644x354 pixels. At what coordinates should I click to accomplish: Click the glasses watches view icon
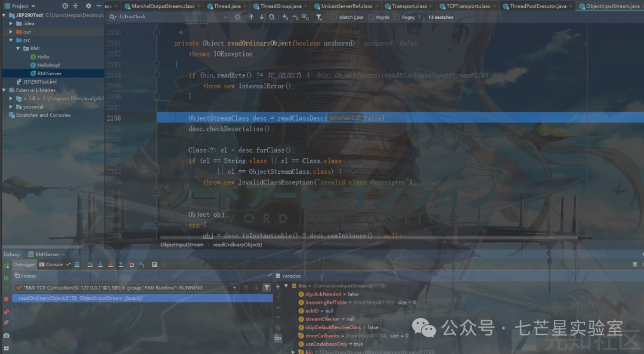pos(278,338)
